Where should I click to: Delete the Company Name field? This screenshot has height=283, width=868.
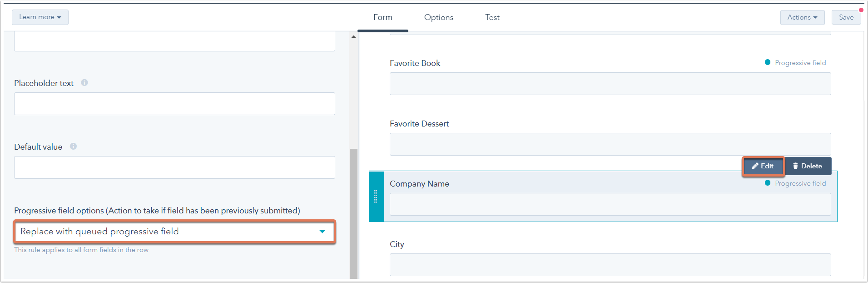pyautogui.click(x=808, y=166)
